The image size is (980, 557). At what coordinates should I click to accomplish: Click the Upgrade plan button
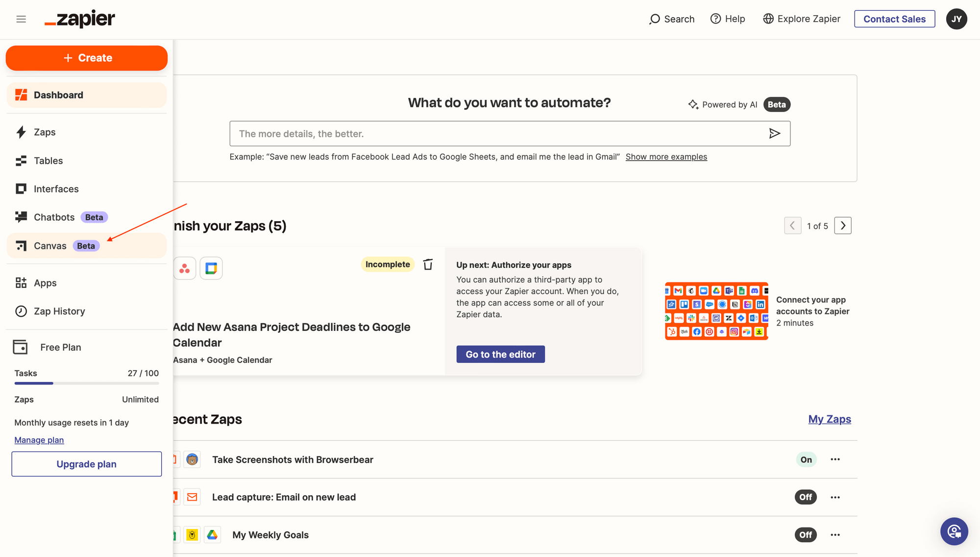pos(87,464)
